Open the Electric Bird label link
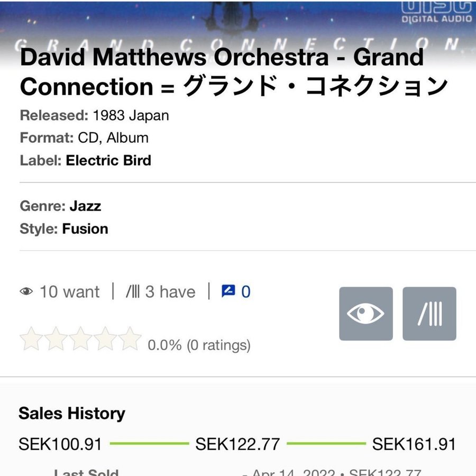The height and width of the screenshot is (476, 476). [x=108, y=160]
